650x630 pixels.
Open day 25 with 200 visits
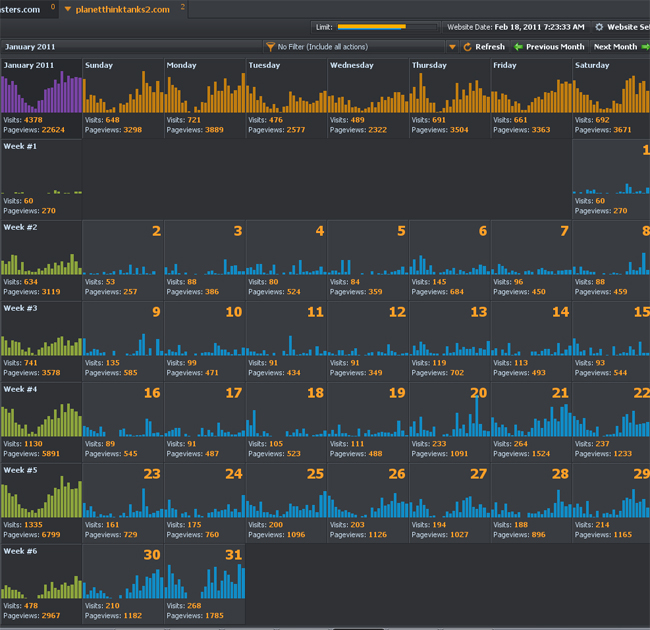(x=286, y=503)
